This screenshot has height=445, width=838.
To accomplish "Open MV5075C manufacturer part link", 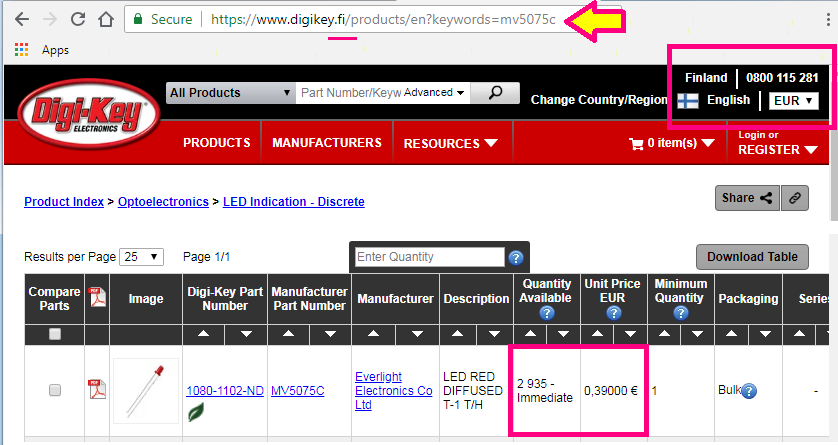I will click(x=298, y=391).
